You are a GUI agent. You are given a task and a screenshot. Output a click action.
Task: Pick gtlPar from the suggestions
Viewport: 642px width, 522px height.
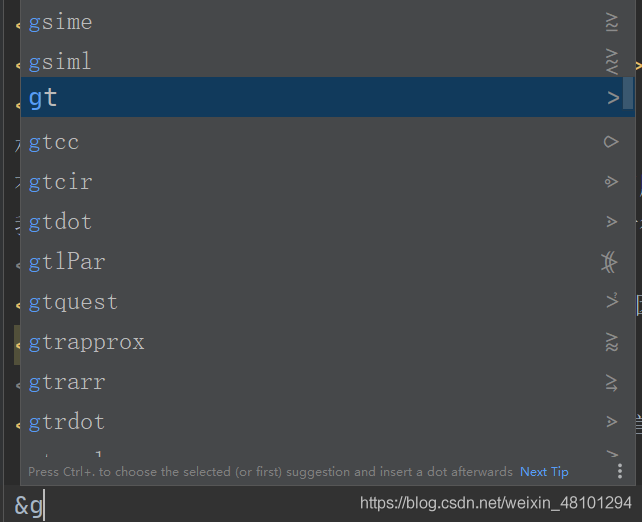pyautogui.click(x=328, y=262)
